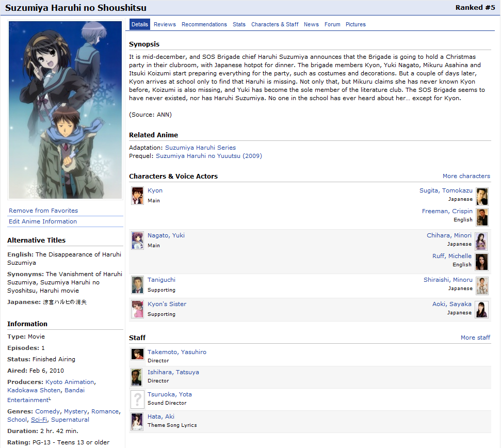Image resolution: width=501 pixels, height=448 pixels.
Task: Click Takemoto Yasuhiro's staff thumbnail
Action: click(137, 354)
